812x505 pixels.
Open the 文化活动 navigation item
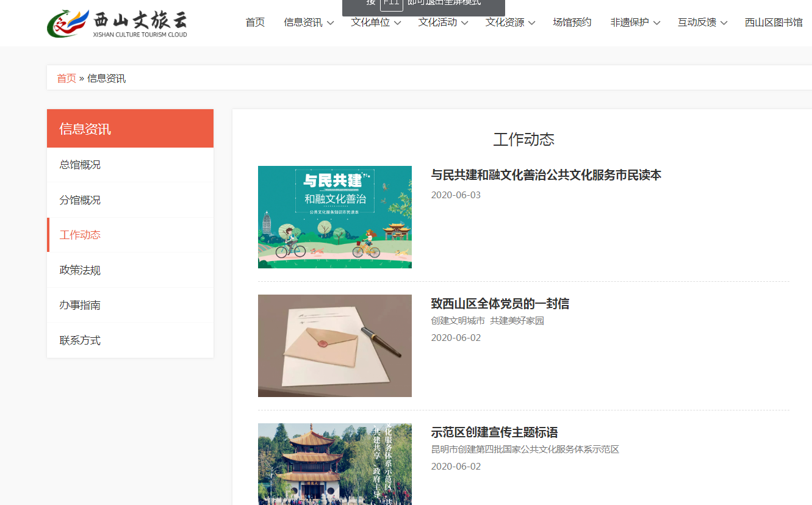437,23
